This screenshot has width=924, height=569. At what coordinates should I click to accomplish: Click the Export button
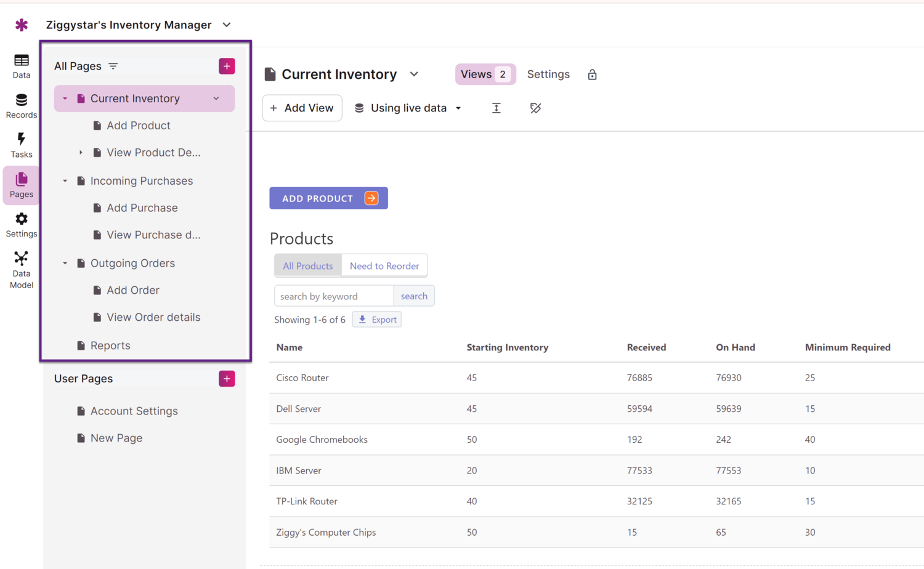point(377,320)
